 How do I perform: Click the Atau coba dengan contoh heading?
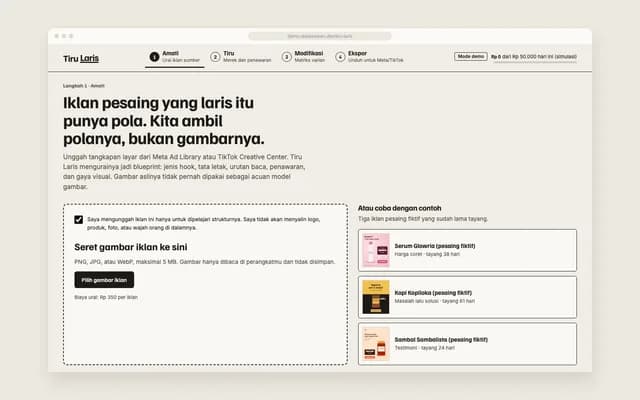400,208
